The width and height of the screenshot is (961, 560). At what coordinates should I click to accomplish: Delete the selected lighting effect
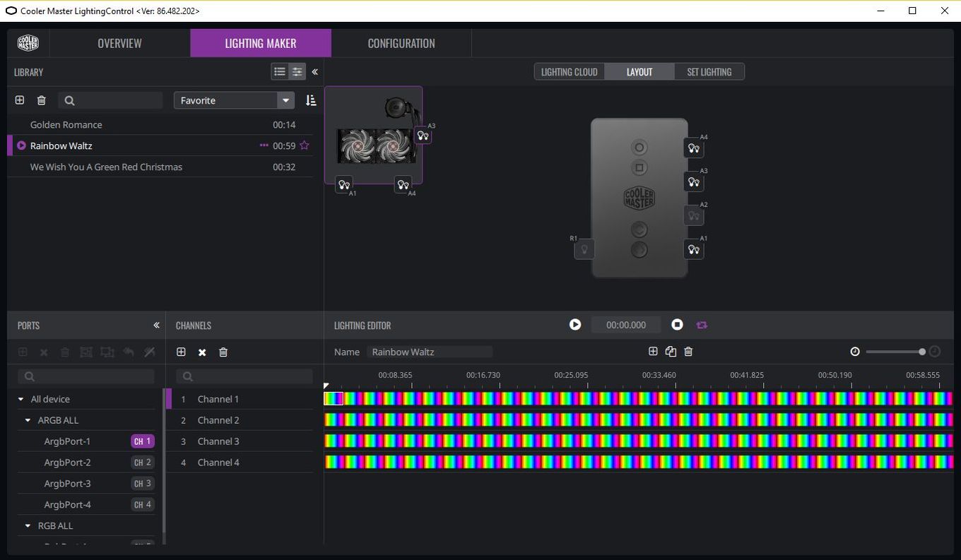click(x=688, y=351)
